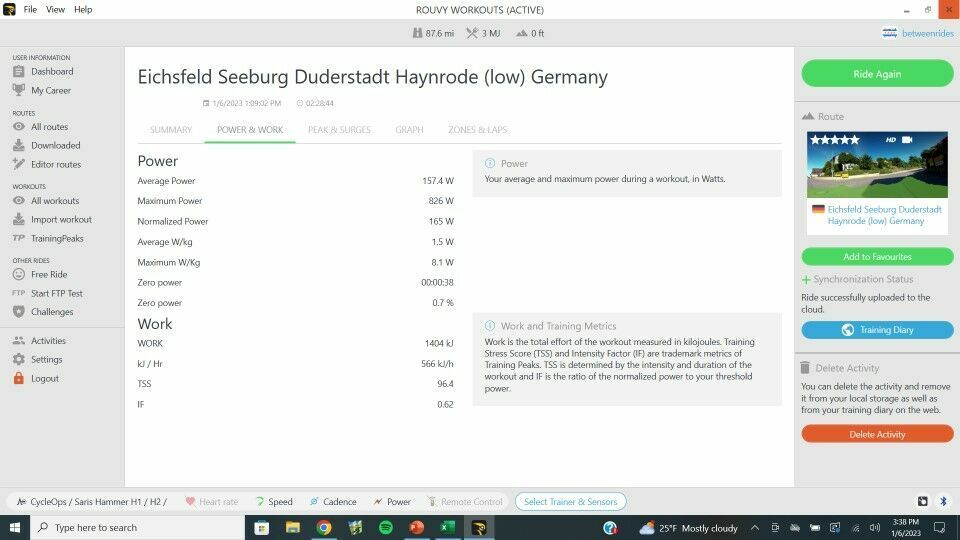The image size is (960, 540).
Task: Switch to the Peak & Surges tab
Action: pyautogui.click(x=339, y=130)
